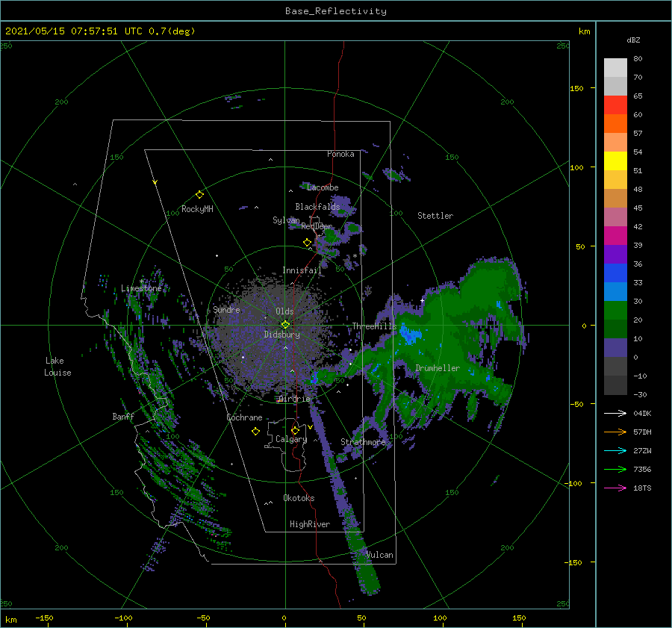
Task: Pick the bright green band between 30 and 20
Action: pyautogui.click(x=615, y=311)
